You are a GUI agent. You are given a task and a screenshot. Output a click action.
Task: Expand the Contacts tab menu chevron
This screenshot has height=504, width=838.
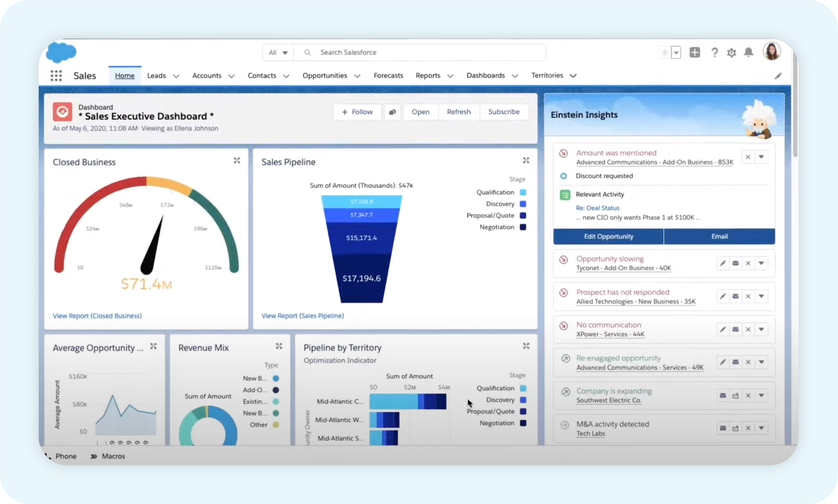pos(286,76)
